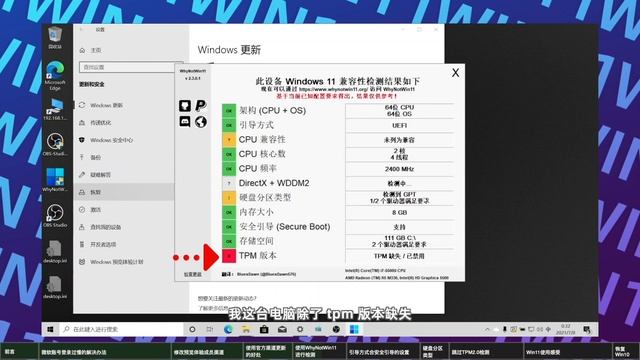
Task: Click the 111 GB C:\ storage result
Action: 400,238
